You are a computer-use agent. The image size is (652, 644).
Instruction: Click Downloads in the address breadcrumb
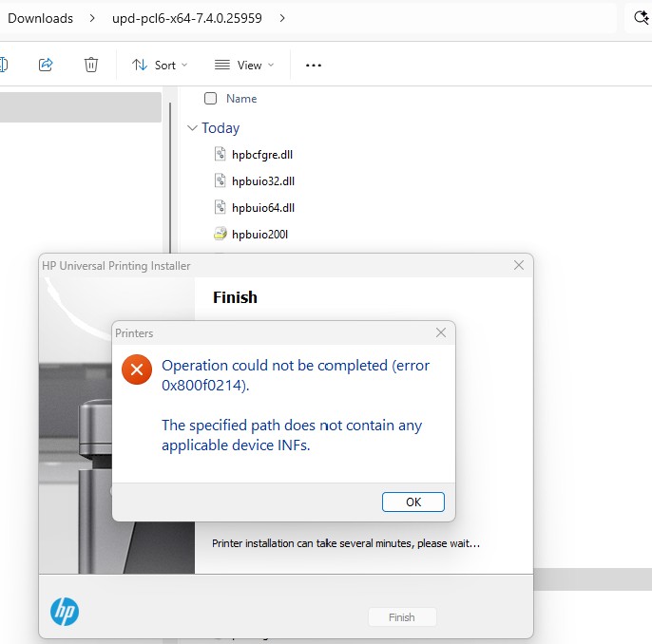click(x=40, y=18)
